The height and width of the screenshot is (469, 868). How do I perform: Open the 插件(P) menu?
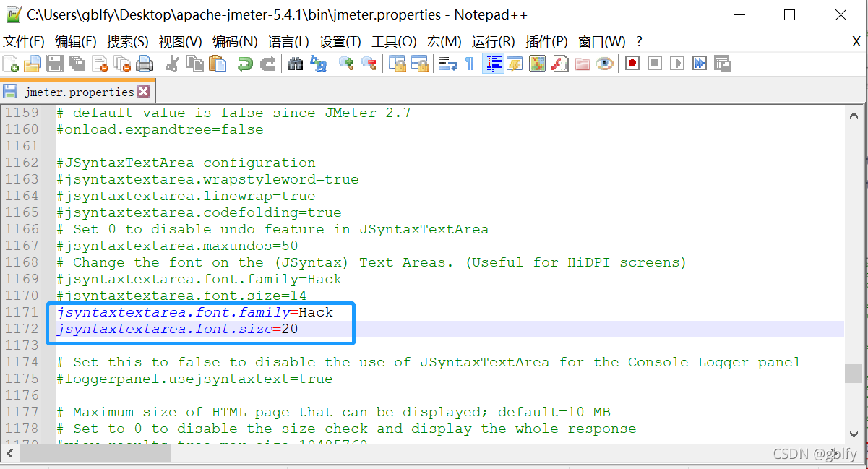[546, 42]
